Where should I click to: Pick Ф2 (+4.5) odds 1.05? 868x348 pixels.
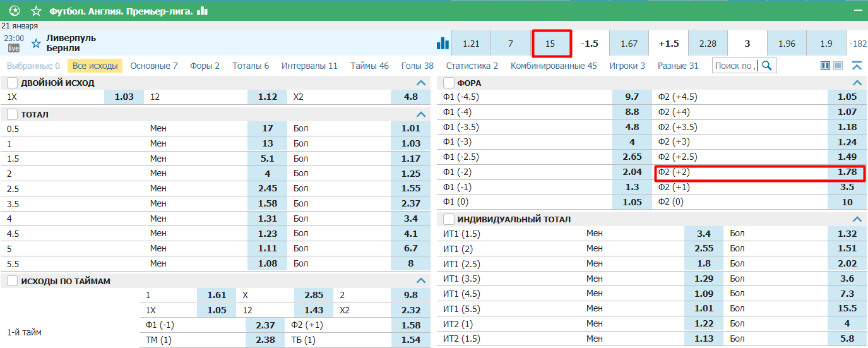[x=847, y=97]
